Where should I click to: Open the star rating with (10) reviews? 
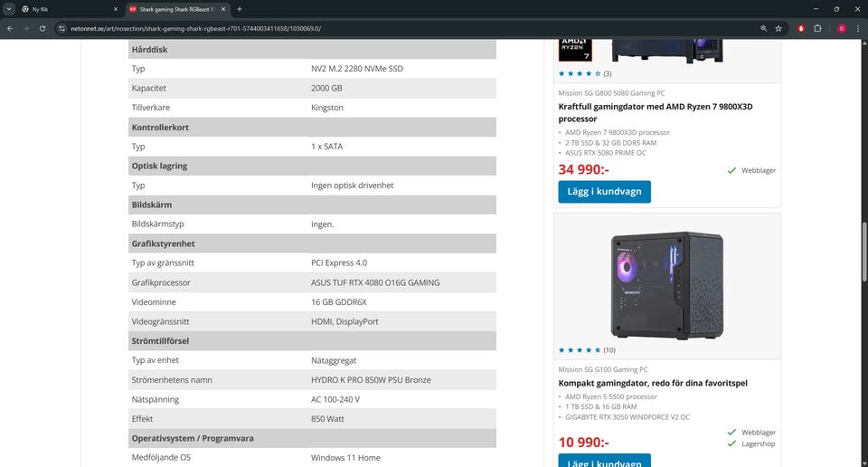[586, 349]
